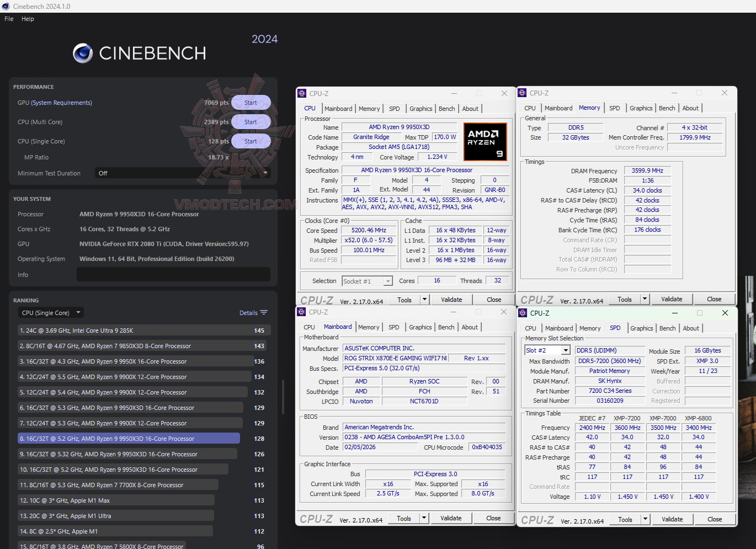The width and height of the screenshot is (756, 549).
Task: Click the Core Voltage 1.234 V value
Action: (x=437, y=157)
